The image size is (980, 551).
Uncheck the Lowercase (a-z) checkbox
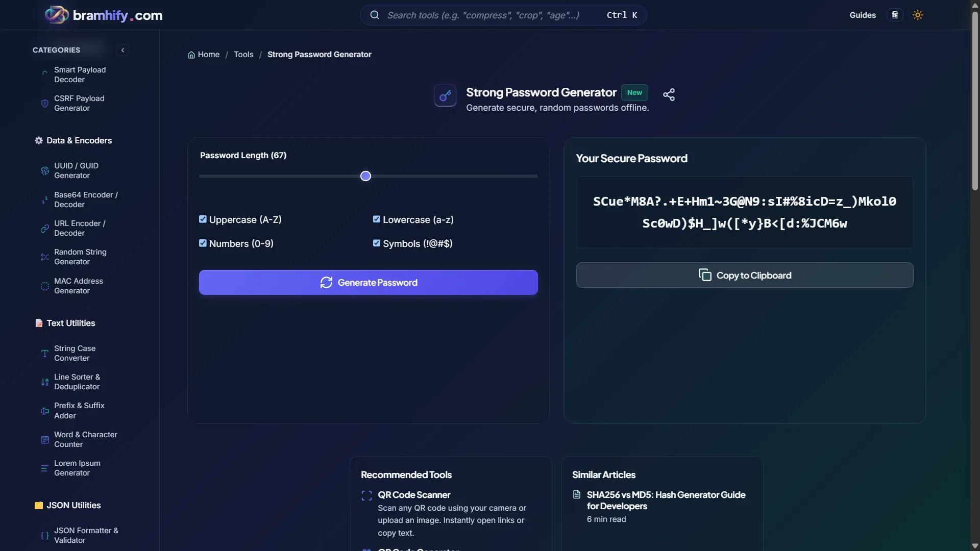point(377,219)
